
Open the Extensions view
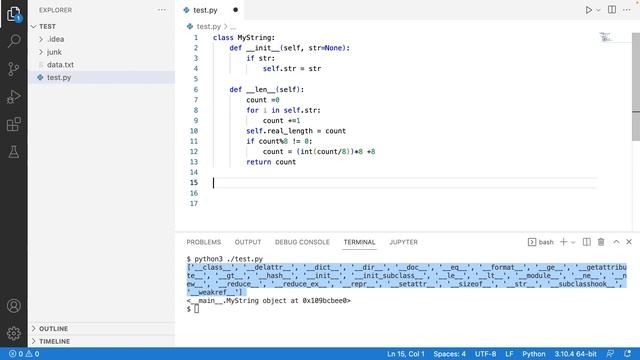pos(14,124)
